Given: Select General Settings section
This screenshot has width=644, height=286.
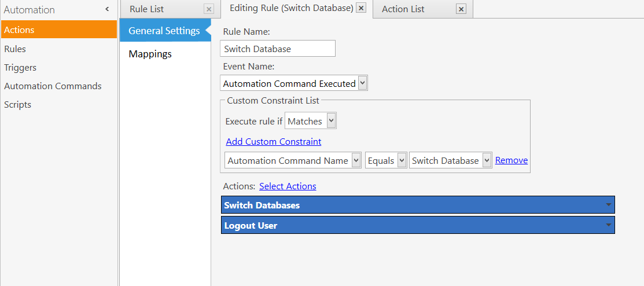Looking at the screenshot, I should [164, 31].
